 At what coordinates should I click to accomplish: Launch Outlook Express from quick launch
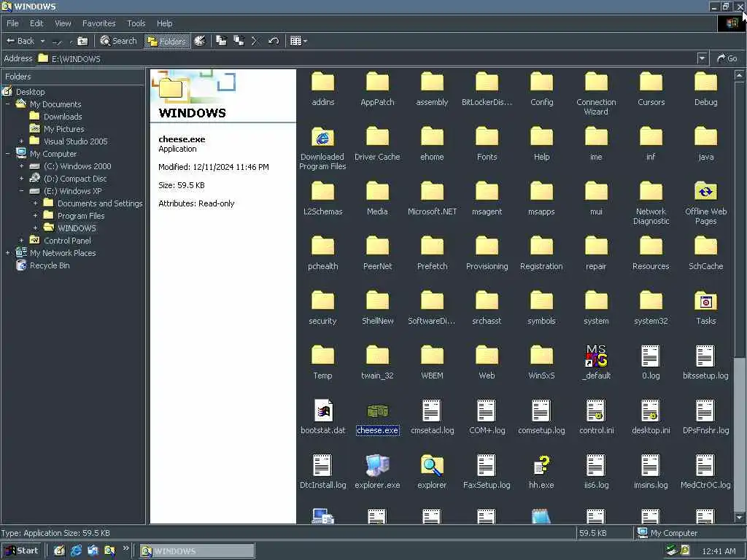(93, 551)
